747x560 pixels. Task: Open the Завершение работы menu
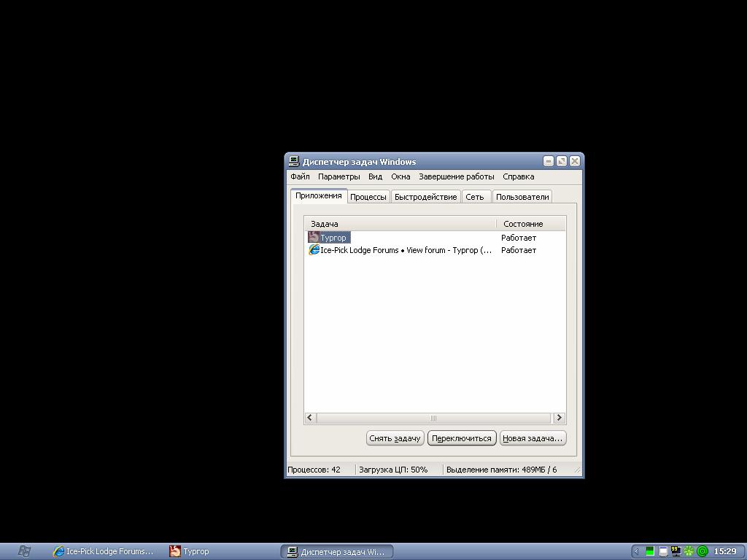[x=456, y=176]
